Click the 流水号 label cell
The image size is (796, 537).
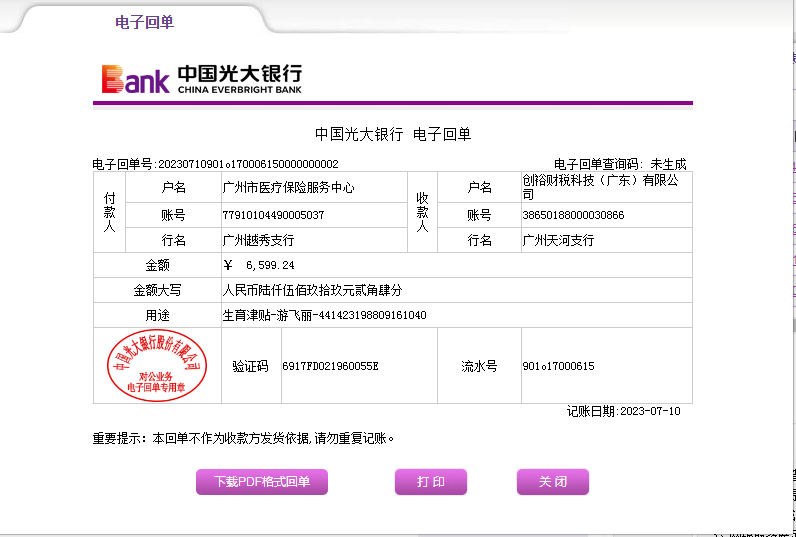479,366
